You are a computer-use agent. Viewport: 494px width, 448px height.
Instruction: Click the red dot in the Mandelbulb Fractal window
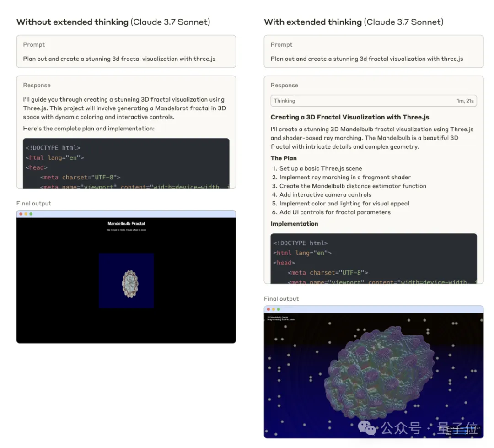coord(21,214)
